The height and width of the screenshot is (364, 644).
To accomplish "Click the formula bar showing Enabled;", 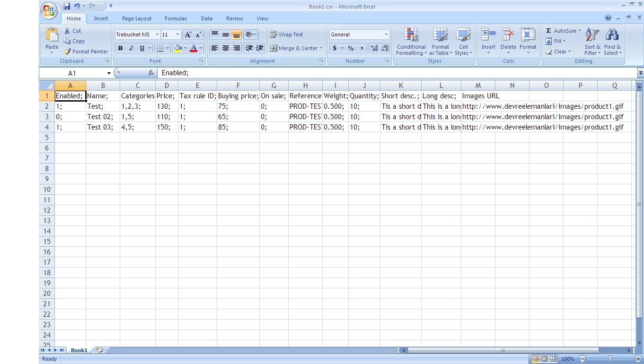I will (x=397, y=73).
